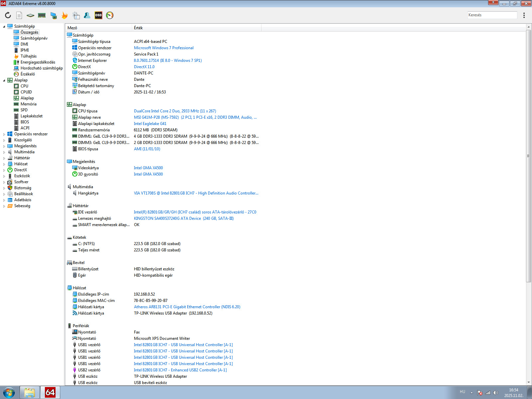Open the Atheros AR8131 Ethernet Controller link
This screenshot has width=532, height=399.
tap(187, 307)
